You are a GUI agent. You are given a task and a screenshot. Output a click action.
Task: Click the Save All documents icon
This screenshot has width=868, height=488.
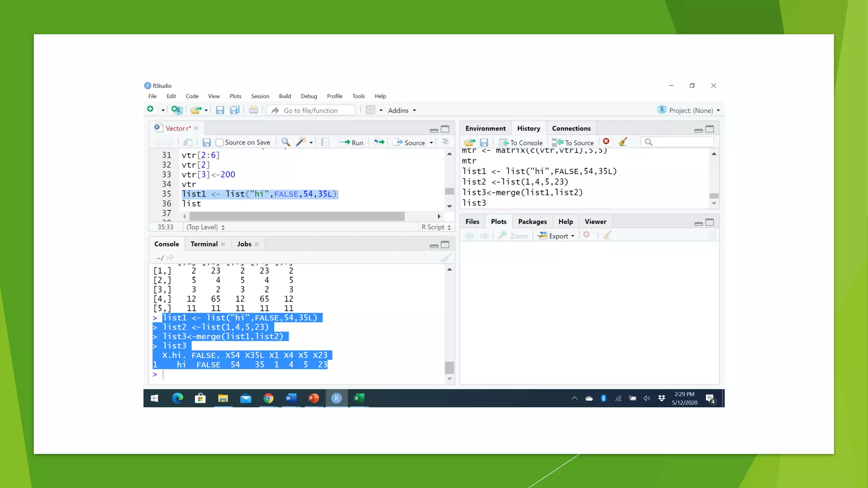tap(234, 110)
